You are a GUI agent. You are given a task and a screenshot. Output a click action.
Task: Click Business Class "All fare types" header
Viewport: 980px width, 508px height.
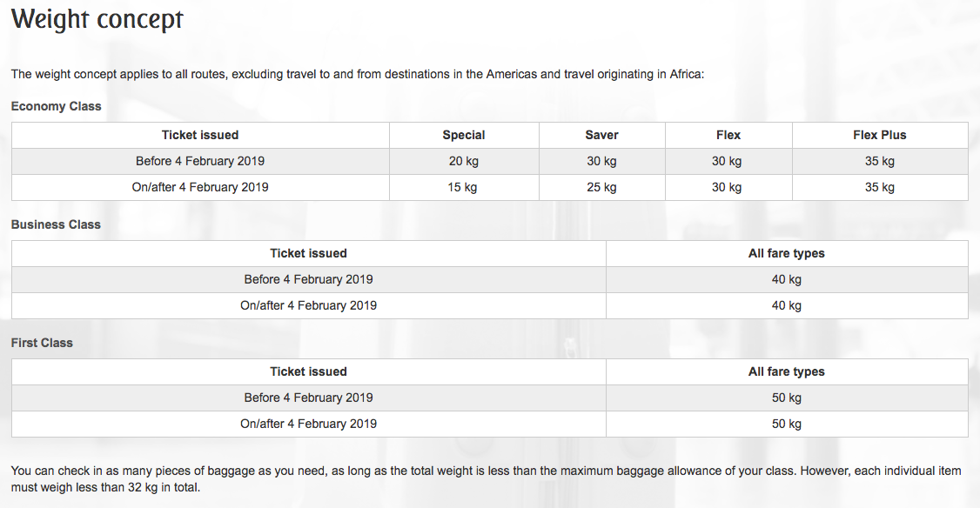tap(787, 253)
